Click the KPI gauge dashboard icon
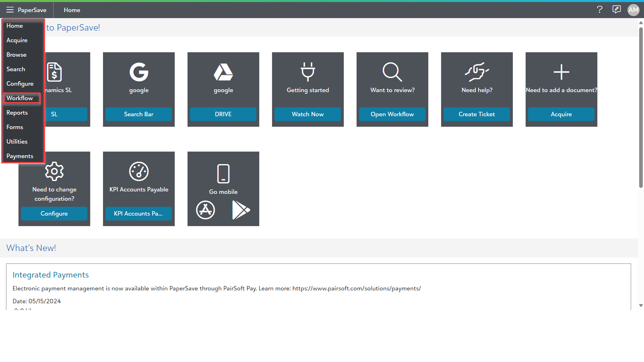This screenshot has height=362, width=644. click(x=139, y=172)
